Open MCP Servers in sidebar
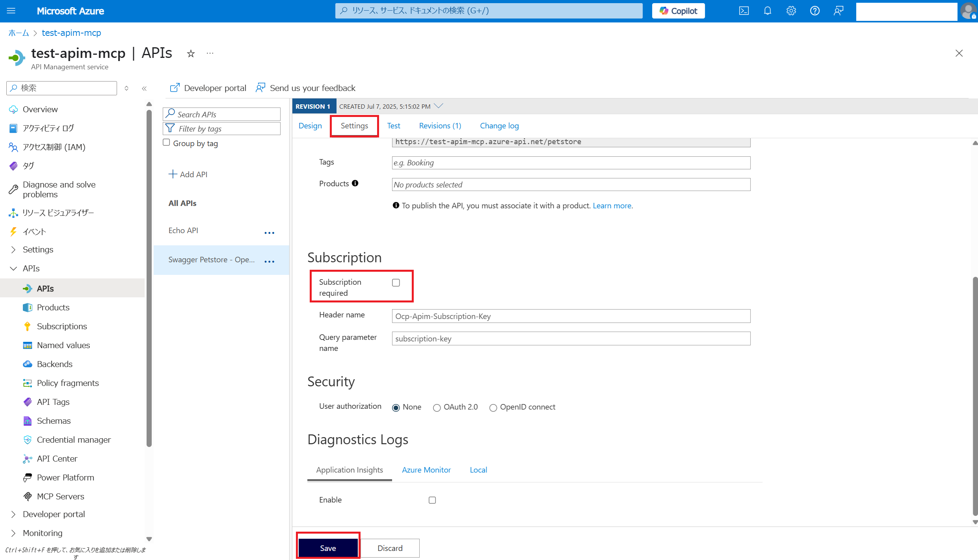The height and width of the screenshot is (560, 978). [61, 496]
